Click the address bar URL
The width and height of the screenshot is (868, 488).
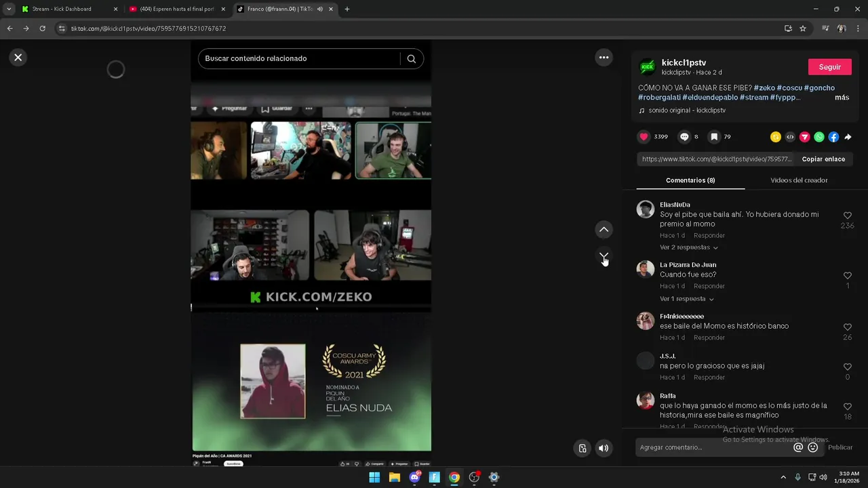click(149, 28)
